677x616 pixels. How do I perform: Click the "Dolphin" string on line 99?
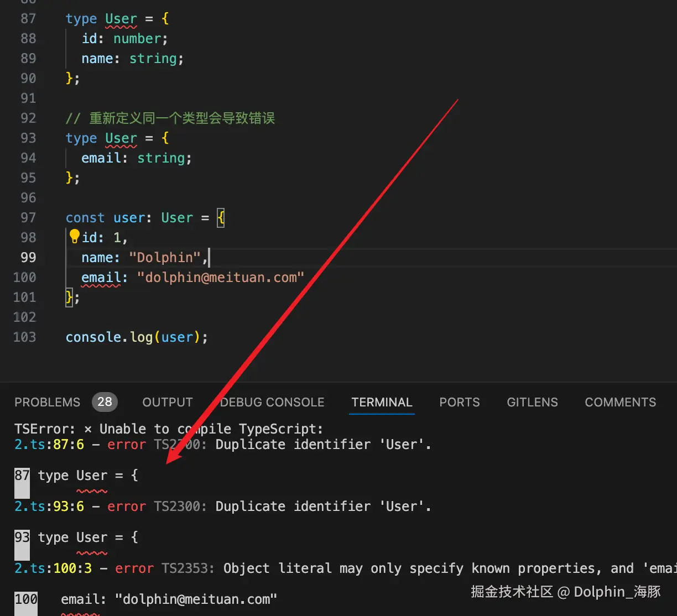(x=165, y=258)
